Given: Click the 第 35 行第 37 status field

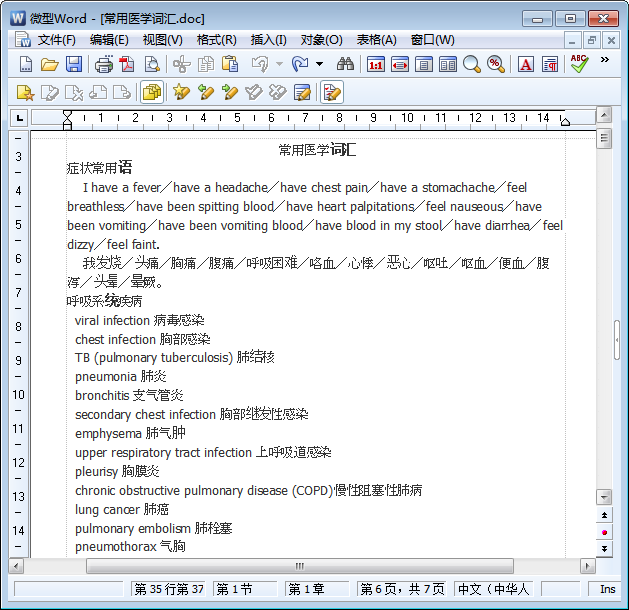Looking at the screenshot, I should [168, 589].
